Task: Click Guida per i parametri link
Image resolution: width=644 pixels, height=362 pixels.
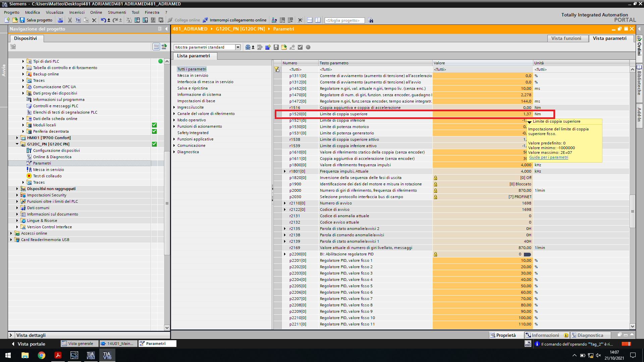Action: pos(548,157)
